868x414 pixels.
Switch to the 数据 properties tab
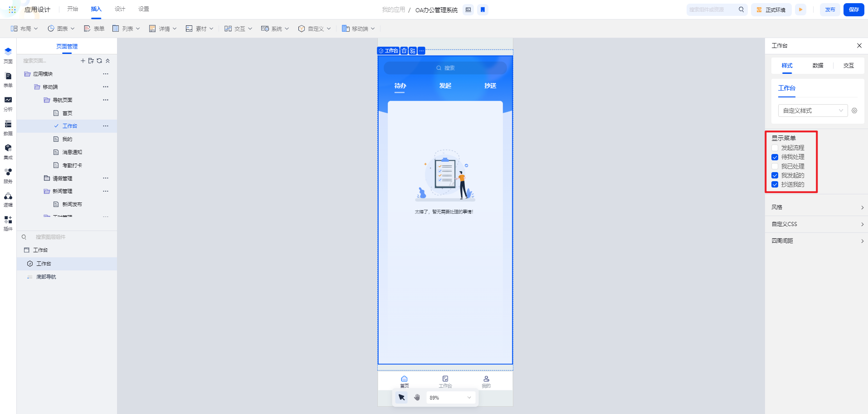(x=818, y=66)
